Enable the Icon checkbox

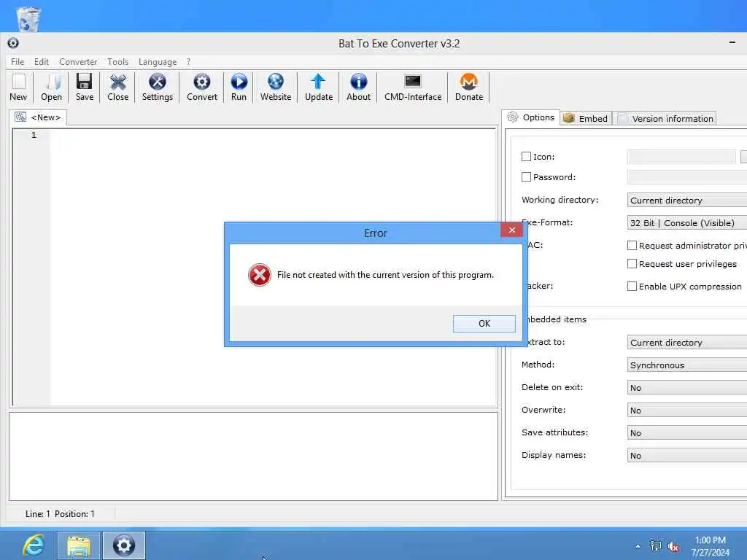coord(526,157)
